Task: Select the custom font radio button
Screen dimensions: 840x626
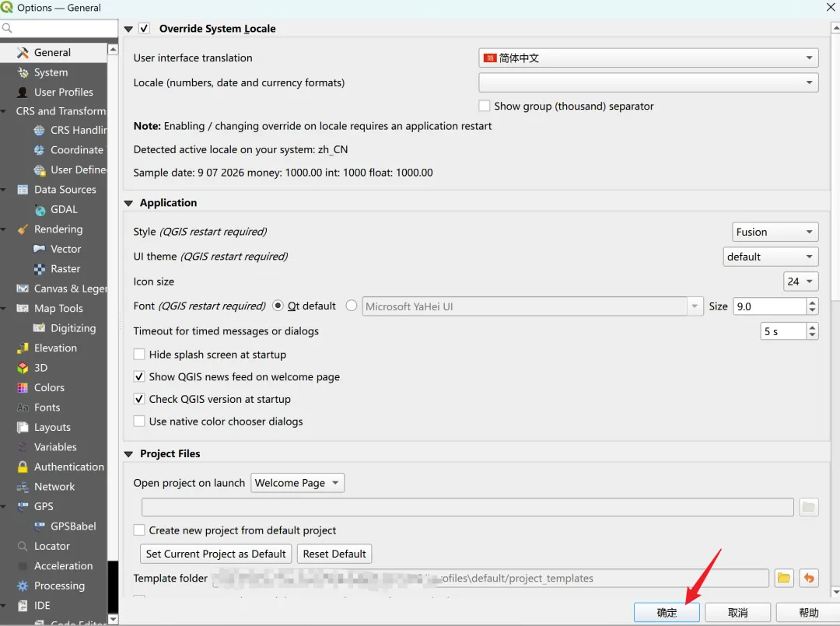Action: click(x=352, y=306)
